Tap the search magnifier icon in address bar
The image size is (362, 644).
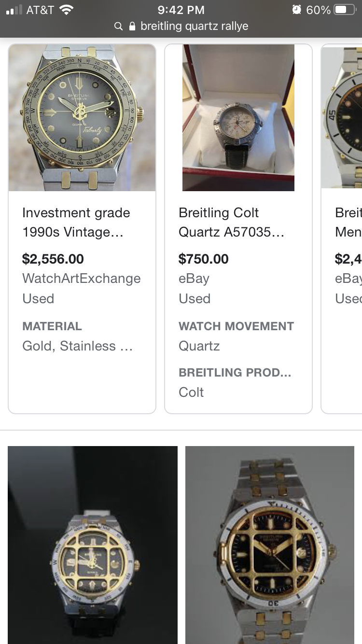pyautogui.click(x=118, y=27)
